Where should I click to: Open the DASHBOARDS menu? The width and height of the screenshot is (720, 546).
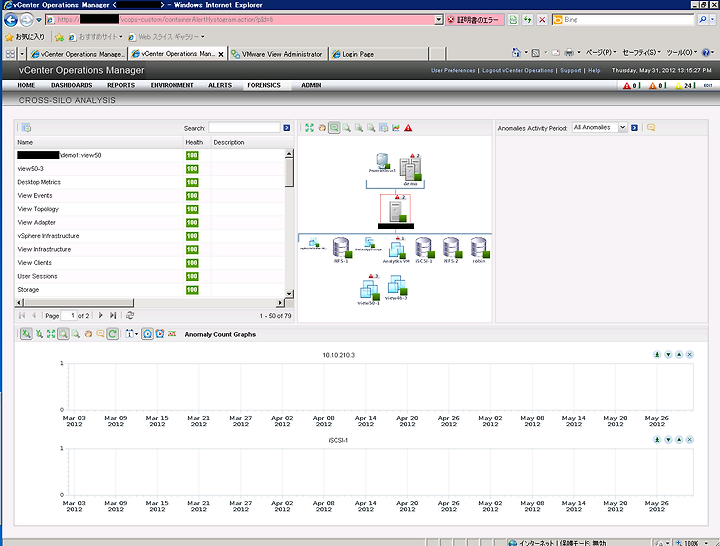72,85
